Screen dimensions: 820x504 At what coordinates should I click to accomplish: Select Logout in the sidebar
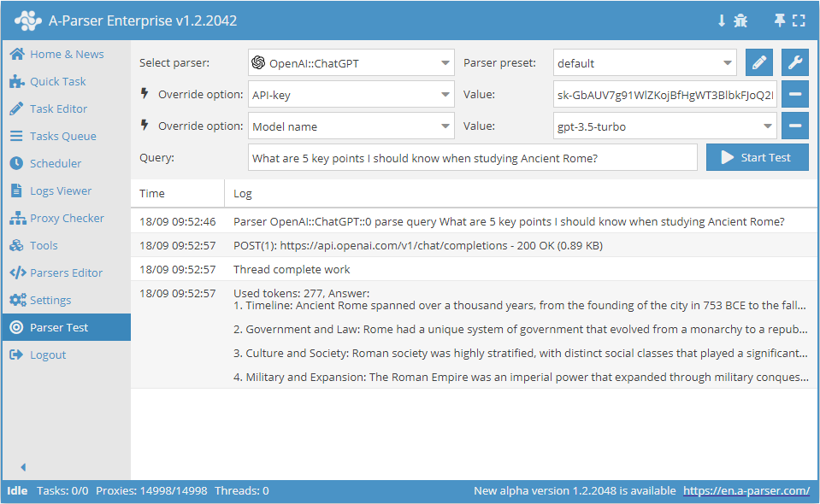coord(46,355)
